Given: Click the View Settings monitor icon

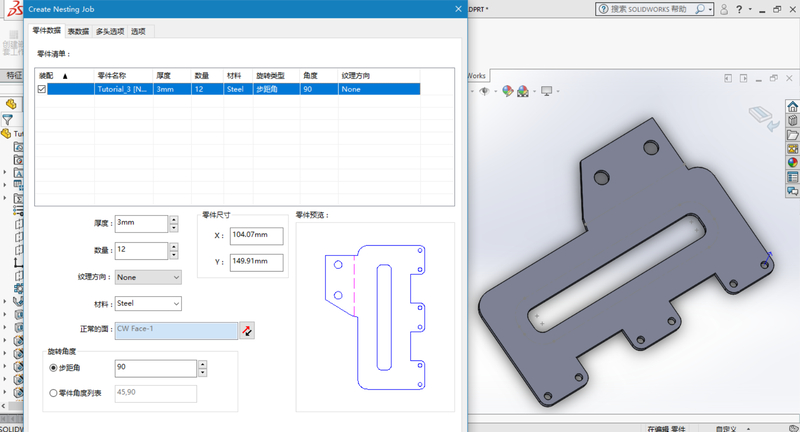Looking at the screenshot, I should [x=546, y=91].
